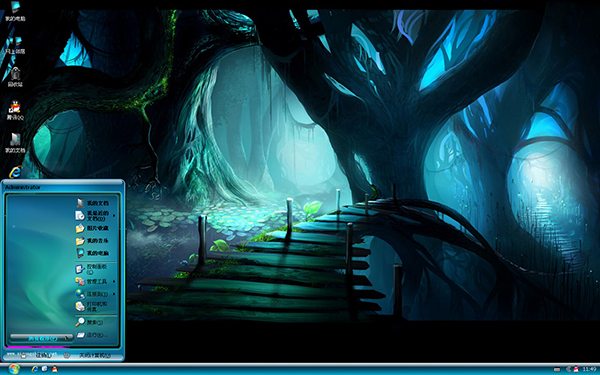Open the Recycle Bin desktop icon
600x375 pixels.
[x=15, y=76]
